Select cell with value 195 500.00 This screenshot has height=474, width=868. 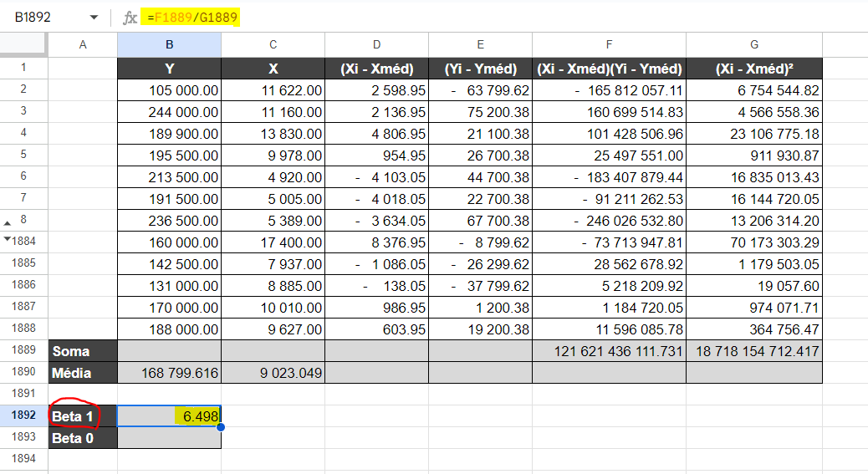coord(170,155)
